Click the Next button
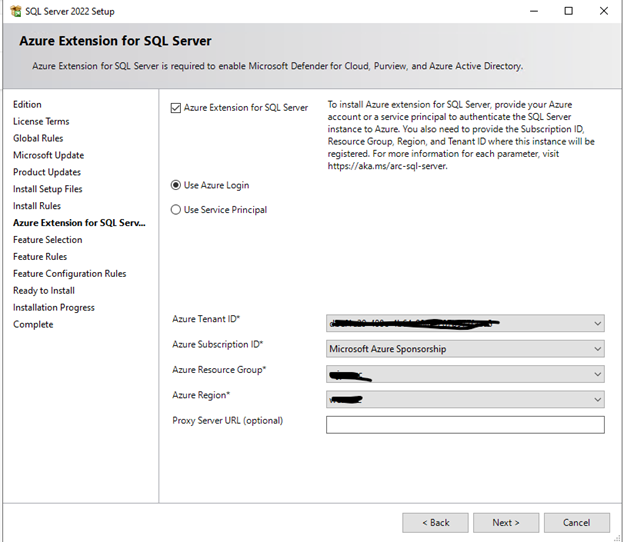Screen dimensions: 624x542 point(506,523)
